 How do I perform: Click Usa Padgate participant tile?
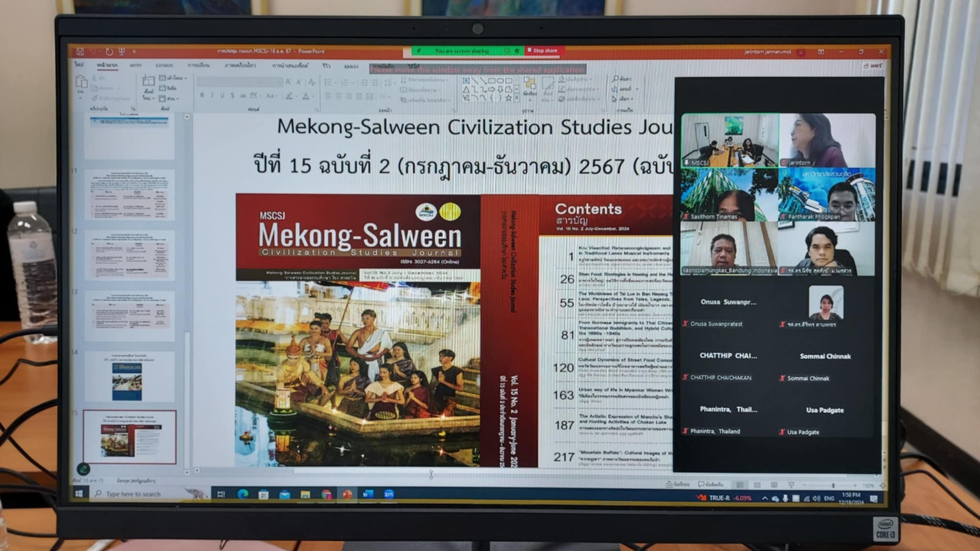coord(825,411)
